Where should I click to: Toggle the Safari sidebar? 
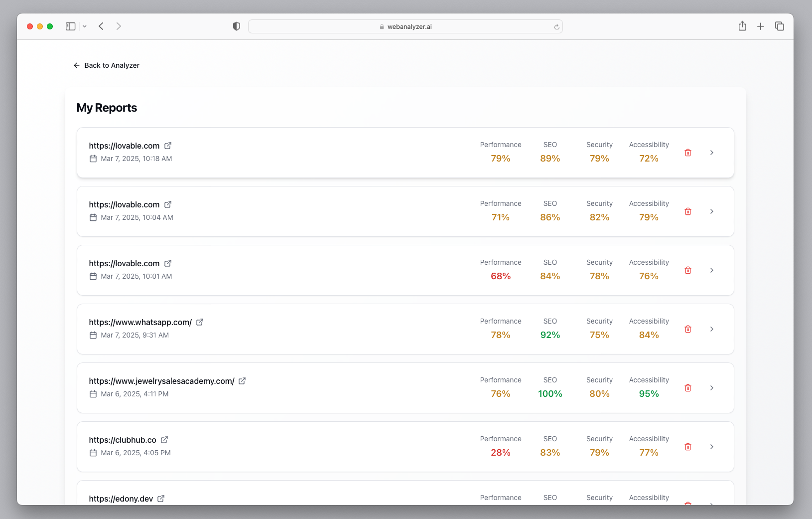pyautogui.click(x=71, y=26)
